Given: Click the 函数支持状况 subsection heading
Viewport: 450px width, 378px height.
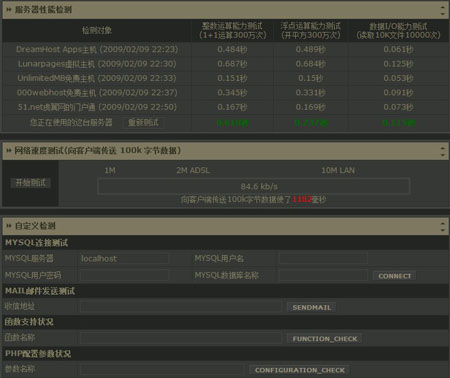Looking at the screenshot, I should 29,322.
